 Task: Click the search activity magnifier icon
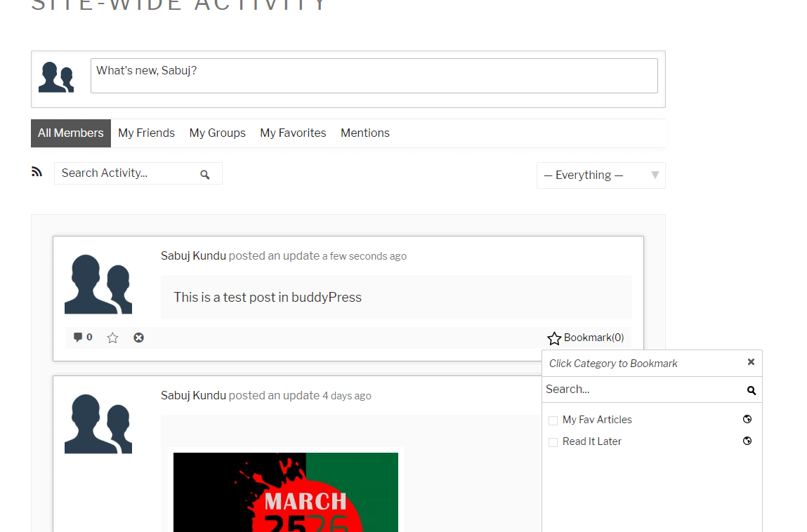click(204, 175)
